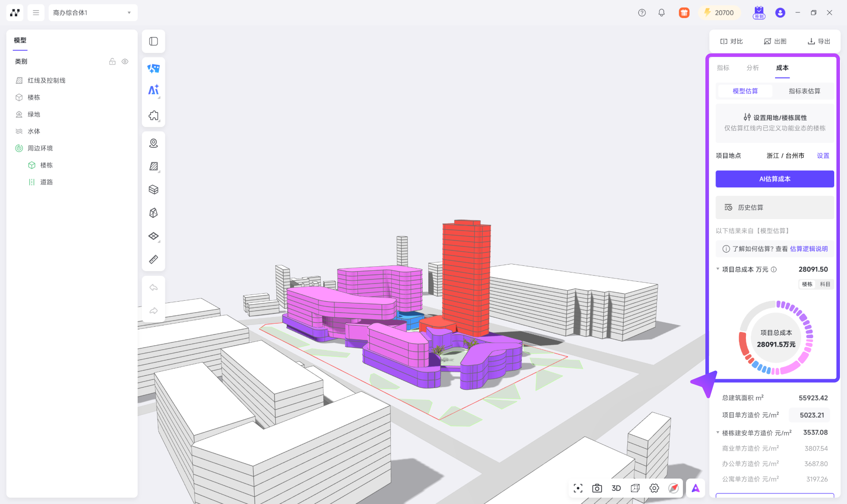Click the 对比 compare button
The height and width of the screenshot is (504, 847).
731,41
